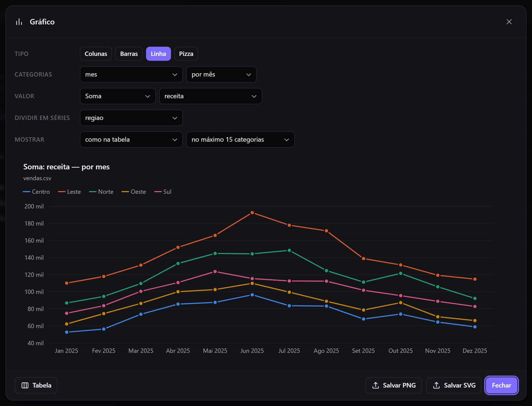Click the 'DIVIDIR EM SÉRIES' label
532x406 pixels.
[42, 118]
